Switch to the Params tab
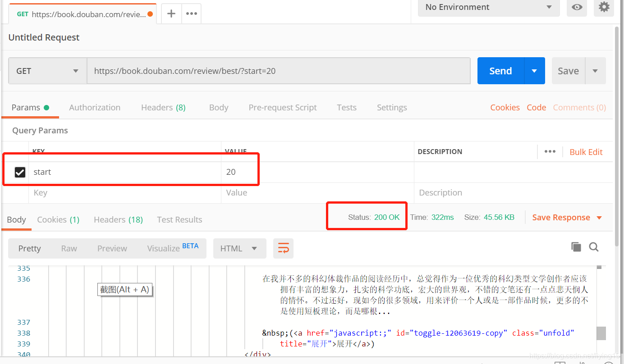This screenshot has width=624, height=364. tap(30, 107)
